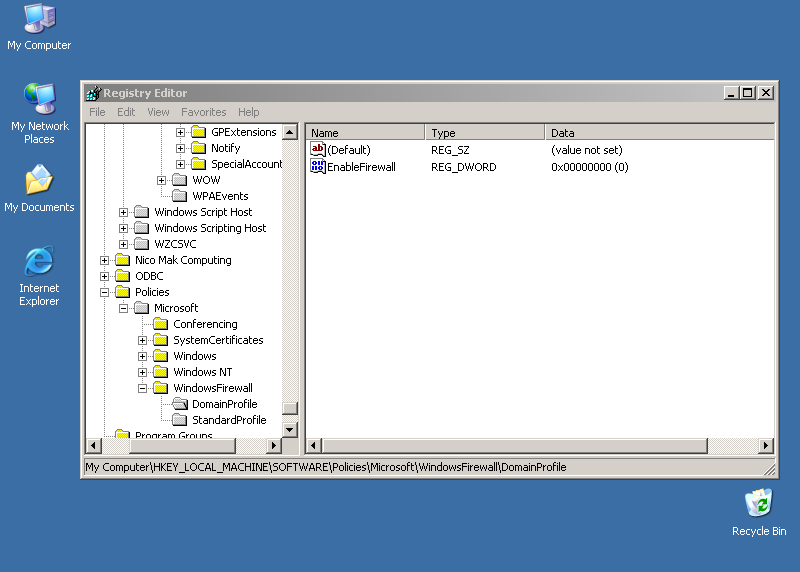Click the WOW folder icon
Image resolution: width=800 pixels, height=572 pixels.
pyautogui.click(x=179, y=180)
